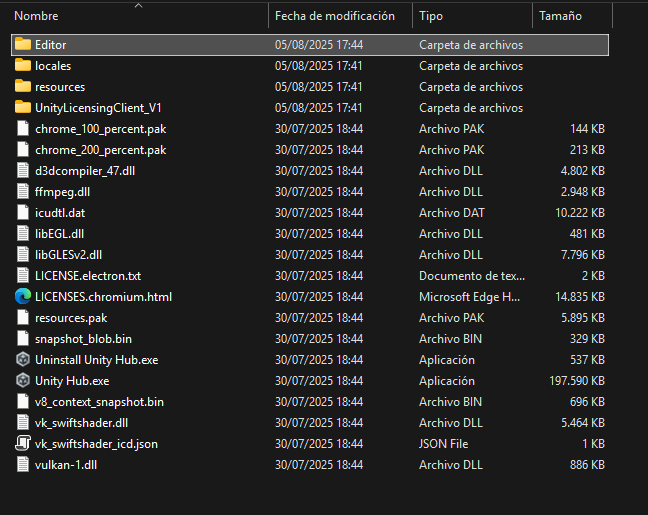Click the chrome_100_percent.pak file icon
The width and height of the screenshot is (648, 515).
point(23,129)
